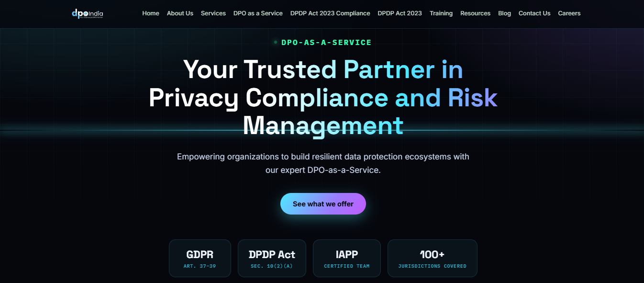Select the 100+ Jurisdictions Covered card
The width and height of the screenshot is (644, 283).
433,258
